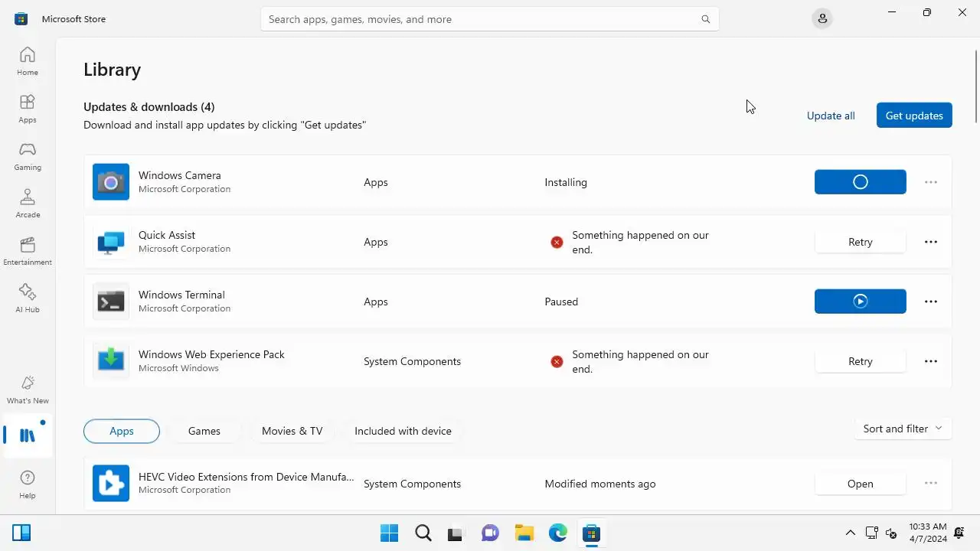Retry Windows Web Experience Pack update
Viewport: 980px width, 551px height.
[861, 361]
